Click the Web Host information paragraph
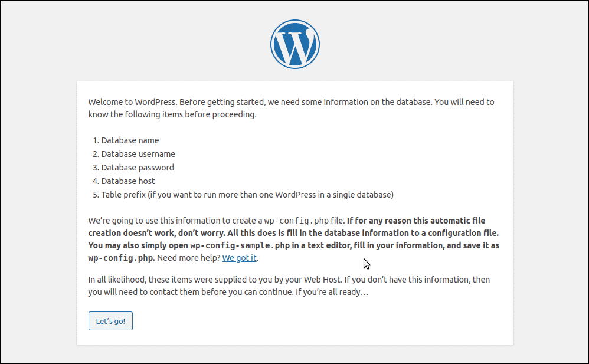Screen dimensions: 589x364 coord(289,286)
